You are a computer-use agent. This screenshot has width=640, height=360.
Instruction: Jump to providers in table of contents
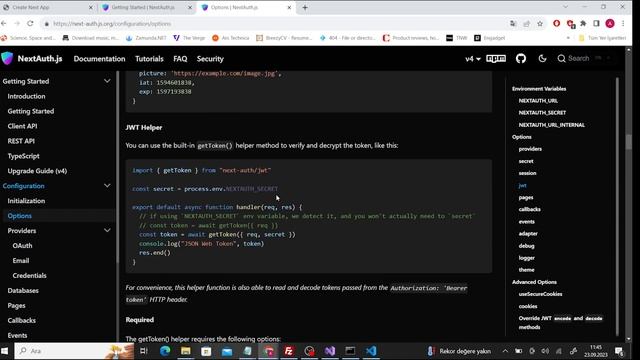tap(530, 149)
